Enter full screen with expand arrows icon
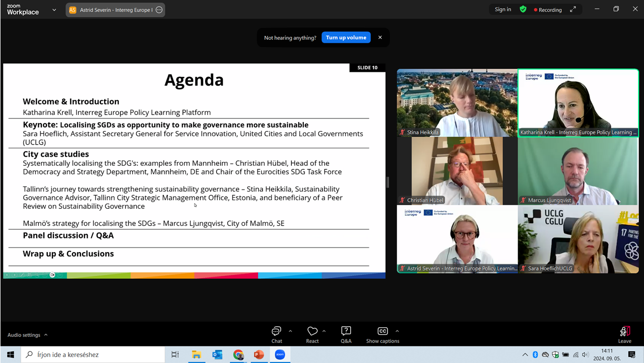This screenshot has height=363, width=644. coord(573,10)
